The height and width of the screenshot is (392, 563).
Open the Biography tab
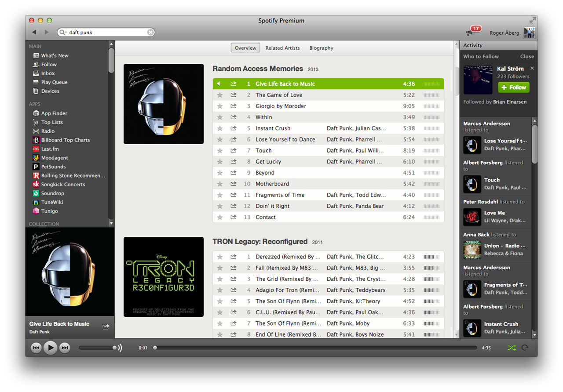tap(321, 48)
